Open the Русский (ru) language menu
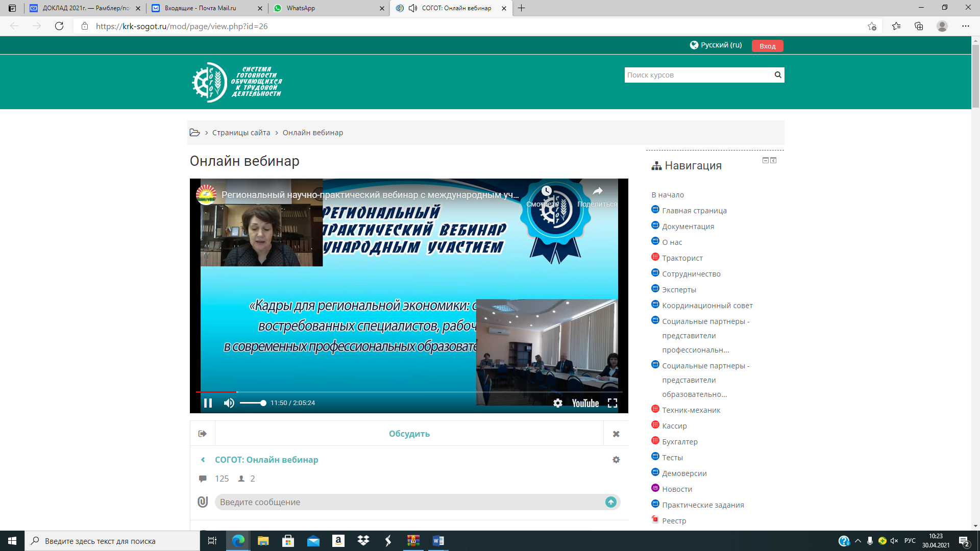This screenshot has width=980, height=551. [x=716, y=45]
